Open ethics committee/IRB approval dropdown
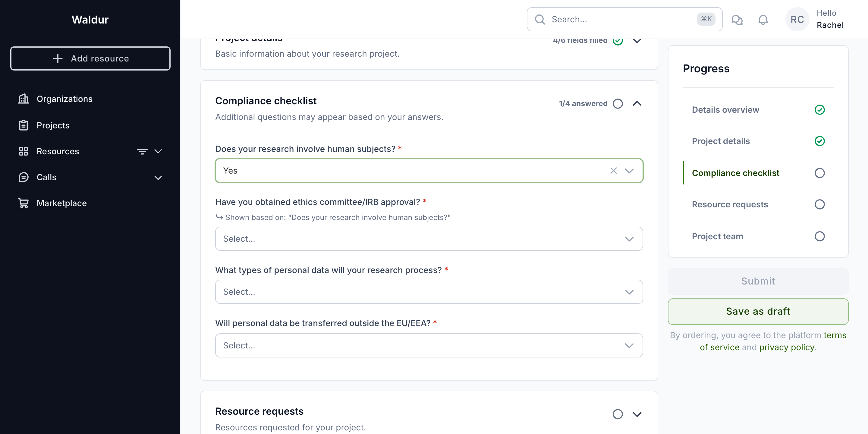The height and width of the screenshot is (434, 868). (x=429, y=239)
